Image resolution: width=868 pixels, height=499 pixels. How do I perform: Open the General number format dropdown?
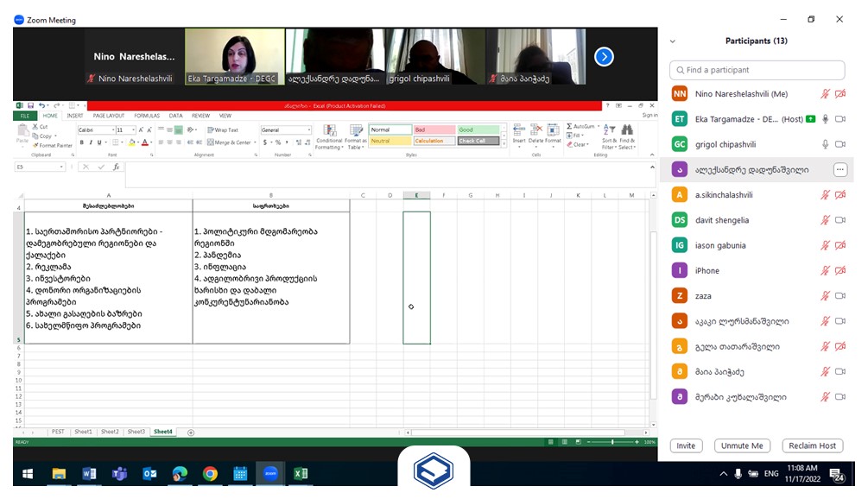tap(309, 130)
